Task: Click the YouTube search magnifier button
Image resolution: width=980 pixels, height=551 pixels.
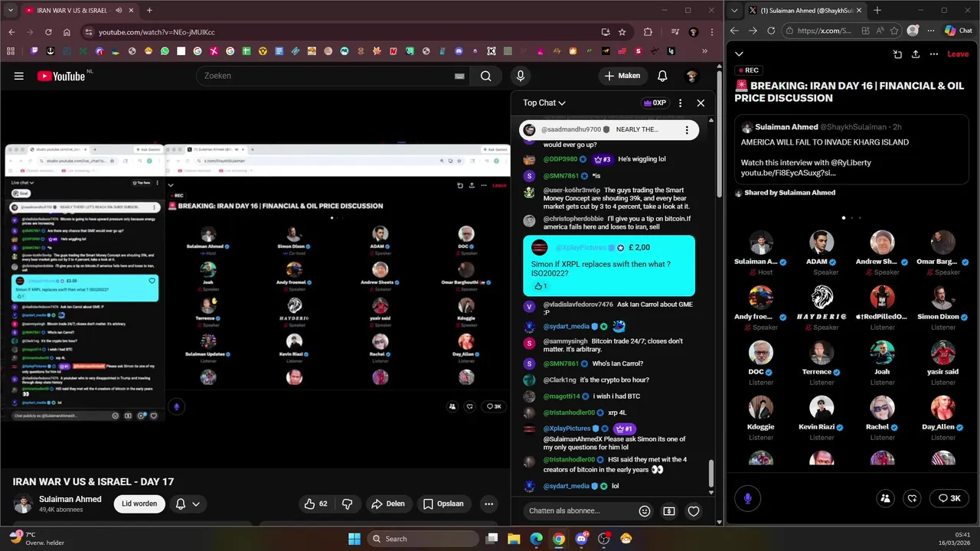Action: pyautogui.click(x=485, y=76)
